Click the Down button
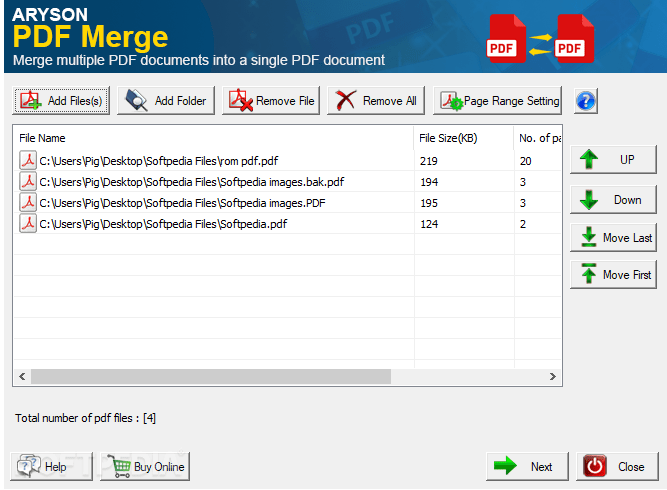The width and height of the screenshot is (667, 490). tap(613, 199)
